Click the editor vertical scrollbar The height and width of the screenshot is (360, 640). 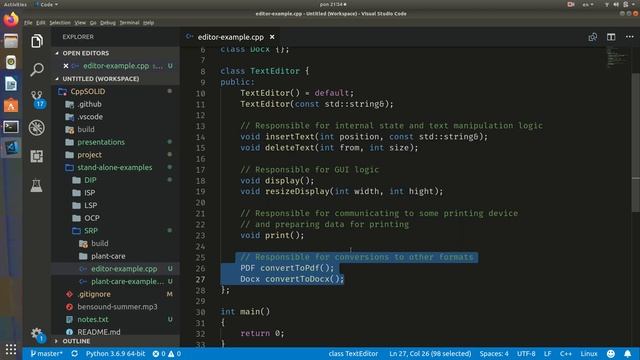pos(636,143)
